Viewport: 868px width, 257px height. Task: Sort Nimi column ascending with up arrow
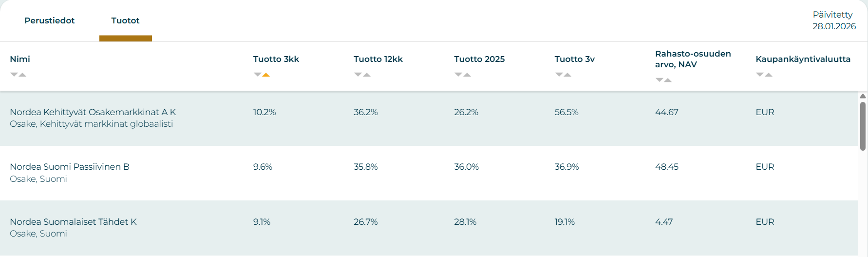click(x=22, y=75)
